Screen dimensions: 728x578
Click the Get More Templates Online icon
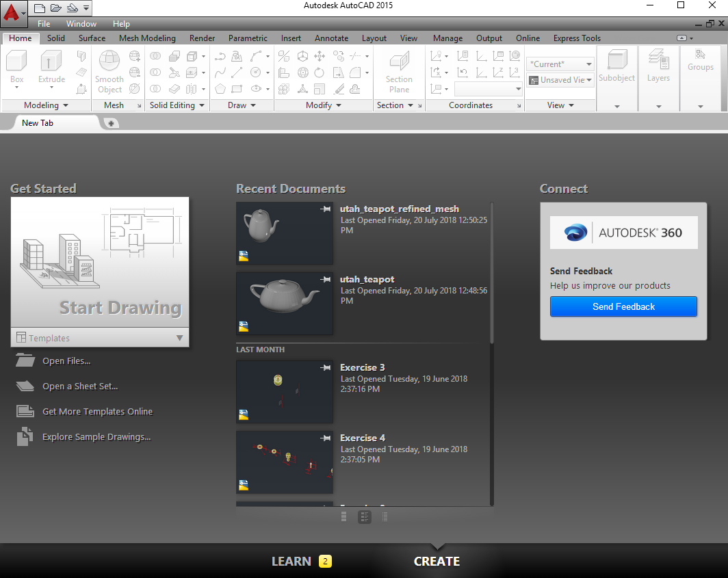25,411
